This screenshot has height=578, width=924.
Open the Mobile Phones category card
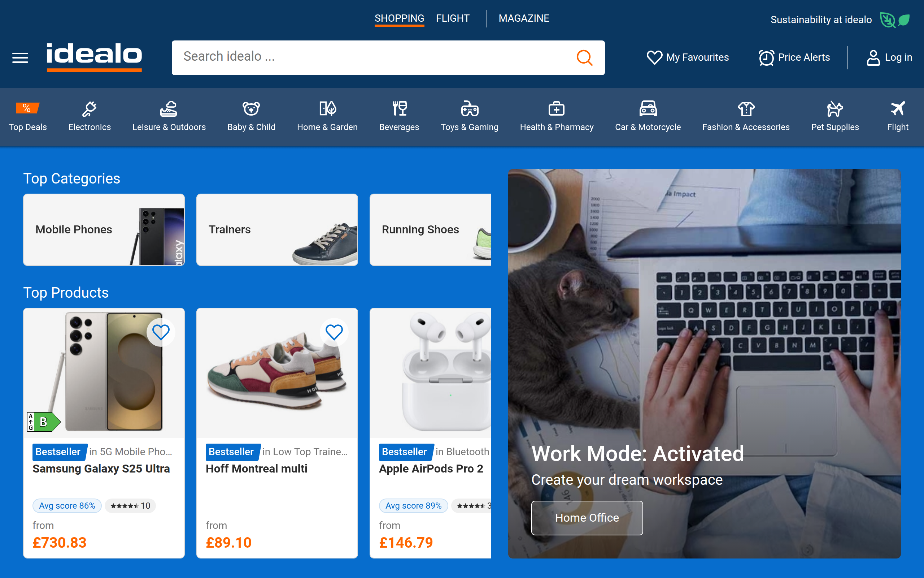(104, 230)
